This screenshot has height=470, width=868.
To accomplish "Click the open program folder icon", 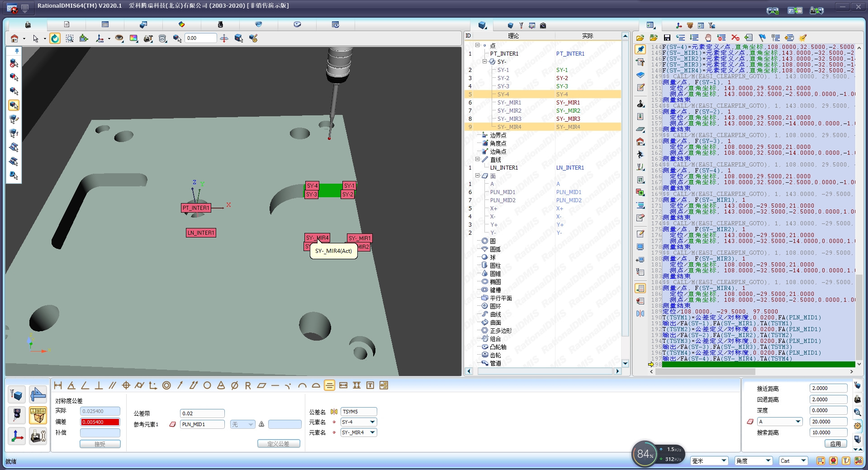I will coord(640,38).
